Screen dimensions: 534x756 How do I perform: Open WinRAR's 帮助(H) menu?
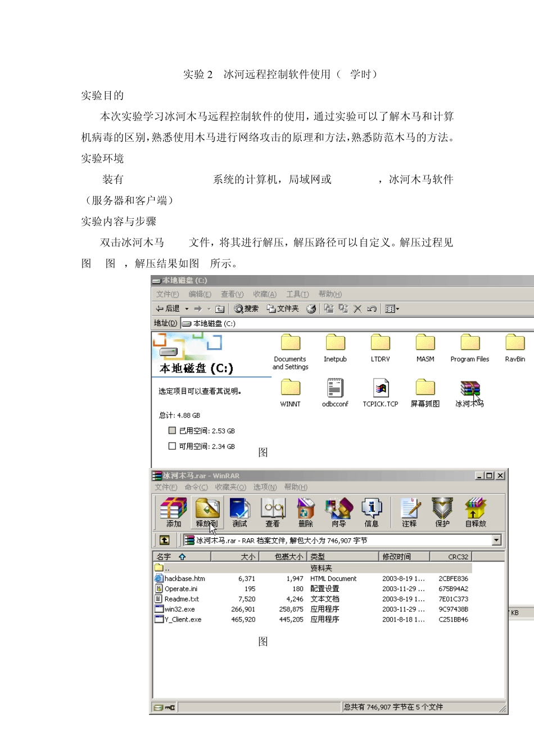coord(296,487)
